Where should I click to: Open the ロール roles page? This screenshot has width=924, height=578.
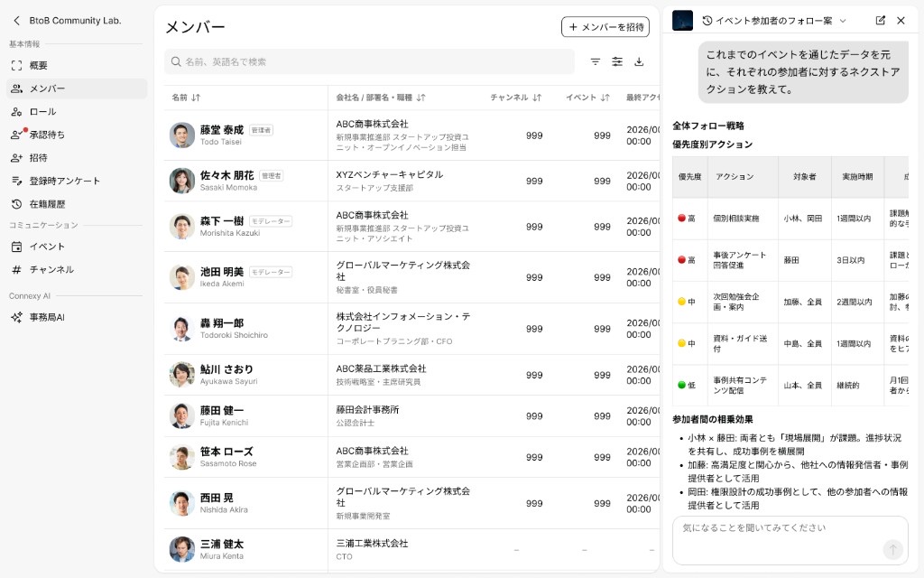click(x=77, y=111)
